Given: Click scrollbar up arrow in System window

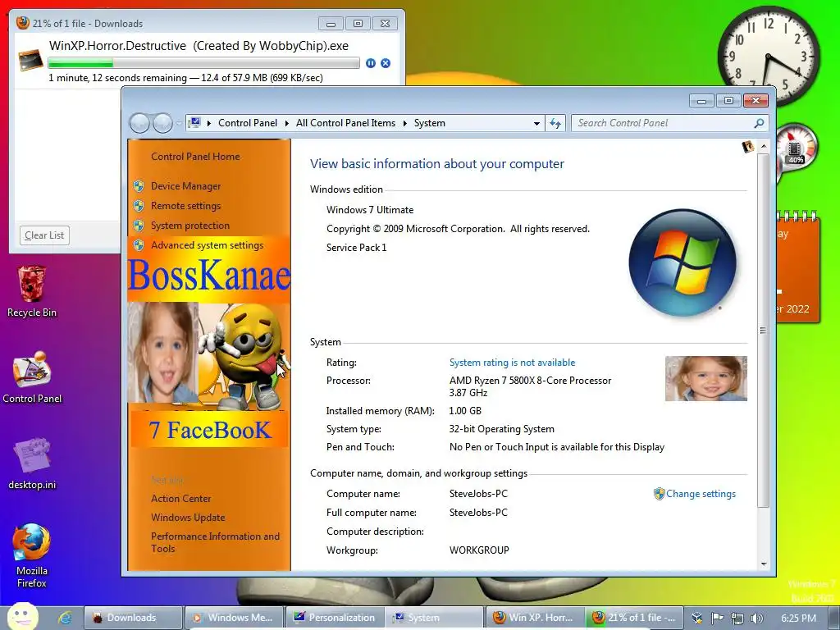Looking at the screenshot, I should [x=764, y=146].
